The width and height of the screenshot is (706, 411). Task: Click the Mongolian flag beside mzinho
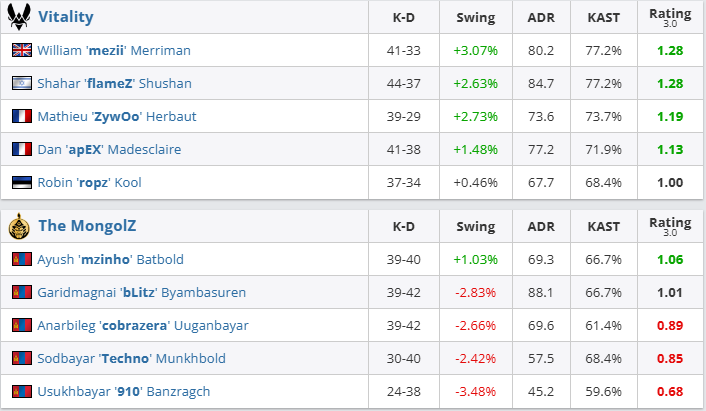click(x=21, y=259)
